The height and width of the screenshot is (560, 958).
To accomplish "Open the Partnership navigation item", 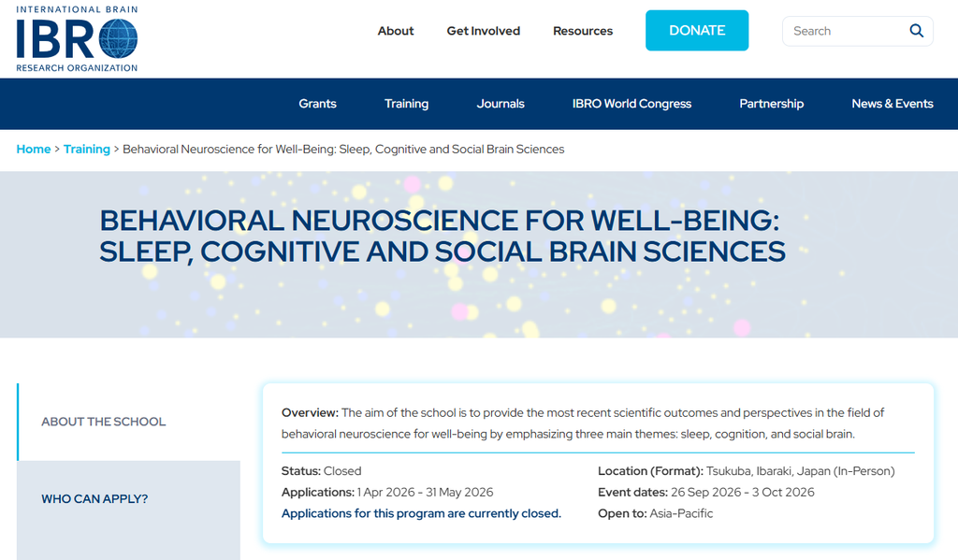I will pyautogui.click(x=771, y=104).
